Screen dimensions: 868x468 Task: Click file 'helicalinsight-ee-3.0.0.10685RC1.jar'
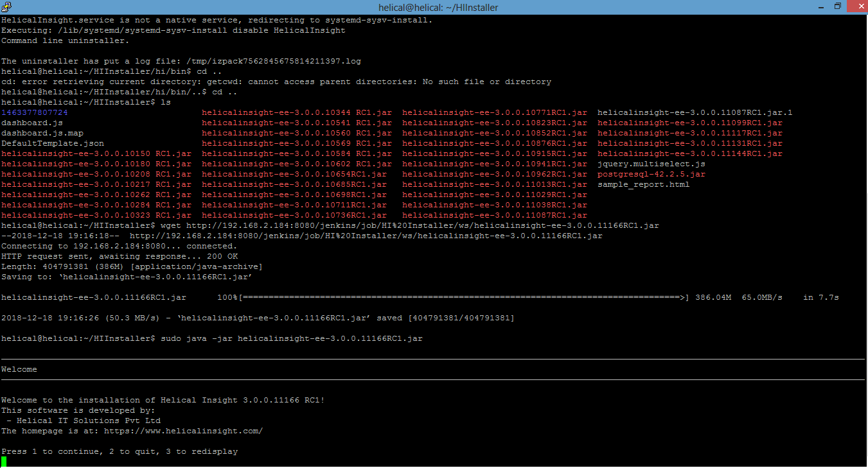coord(294,184)
